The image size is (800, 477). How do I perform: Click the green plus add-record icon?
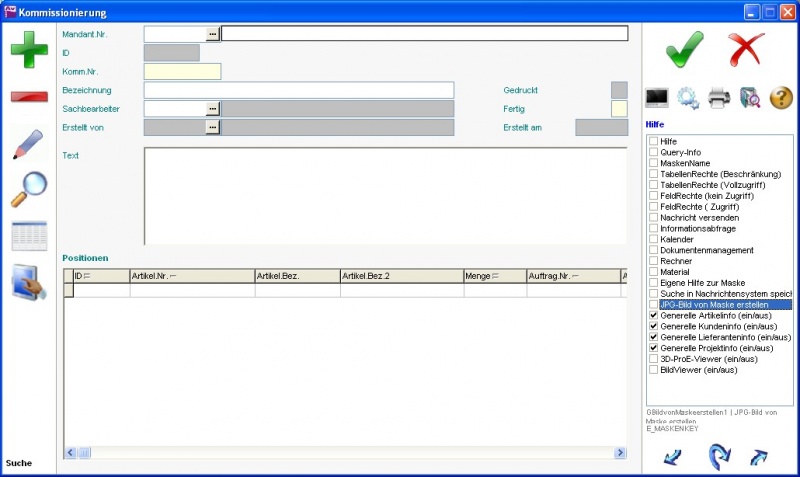29,49
